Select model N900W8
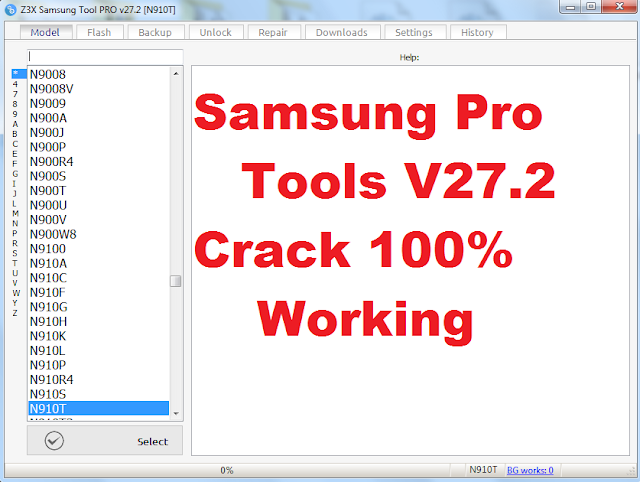 click(98, 234)
